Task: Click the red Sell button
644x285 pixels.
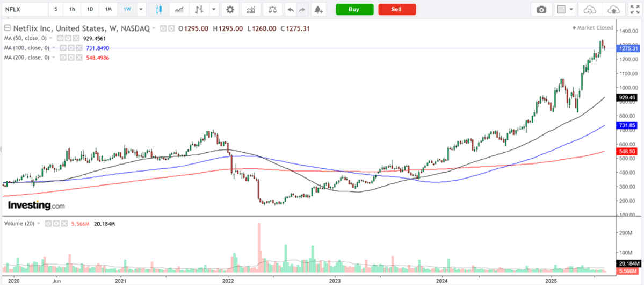Action: coord(397,10)
